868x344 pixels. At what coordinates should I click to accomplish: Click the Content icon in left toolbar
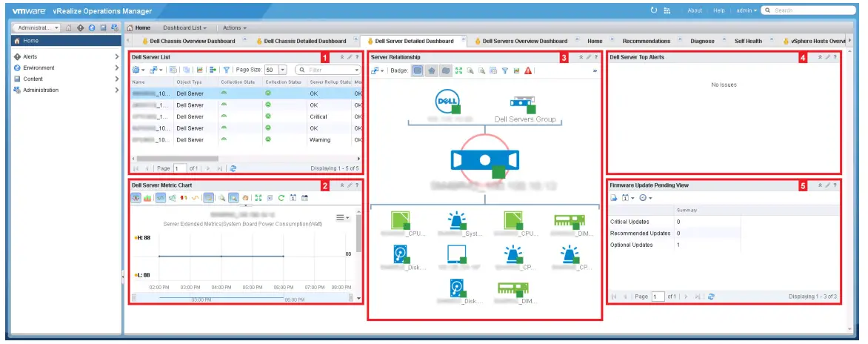103,27
